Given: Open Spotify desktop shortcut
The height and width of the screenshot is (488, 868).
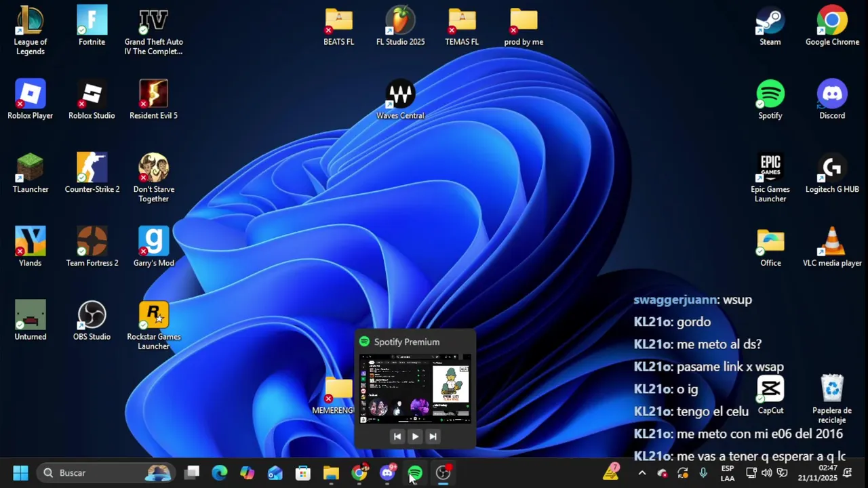Looking at the screenshot, I should [x=770, y=99].
